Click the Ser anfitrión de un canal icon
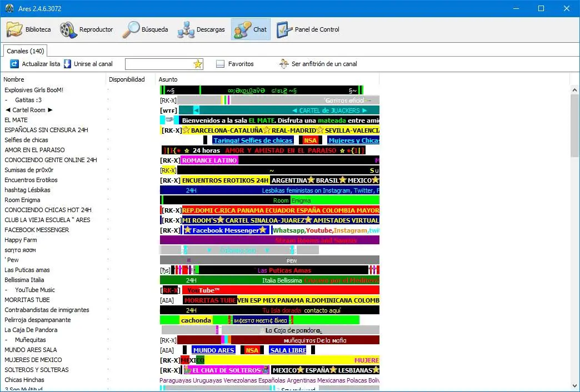Screen dimensions: 580x392 click(x=284, y=64)
